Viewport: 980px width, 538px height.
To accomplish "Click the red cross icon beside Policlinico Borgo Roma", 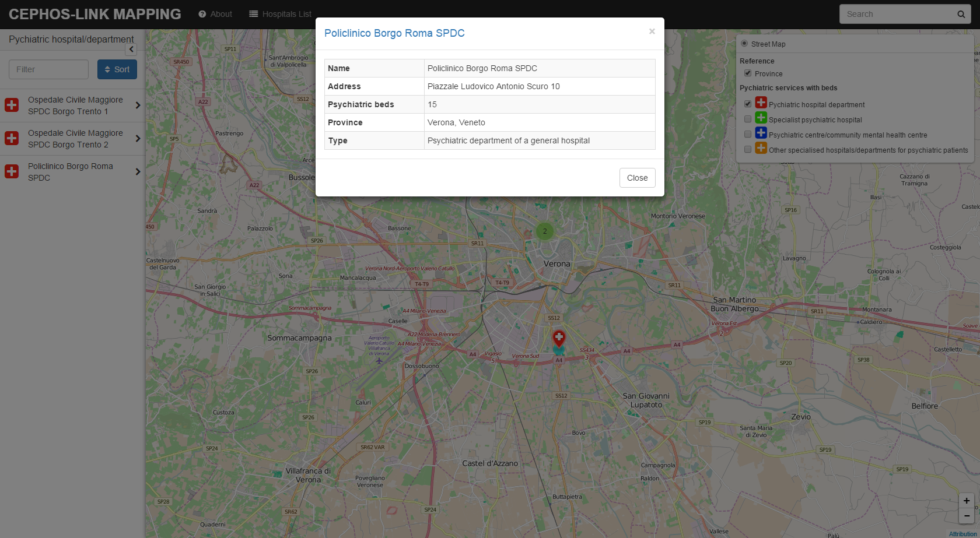I will click(12, 172).
